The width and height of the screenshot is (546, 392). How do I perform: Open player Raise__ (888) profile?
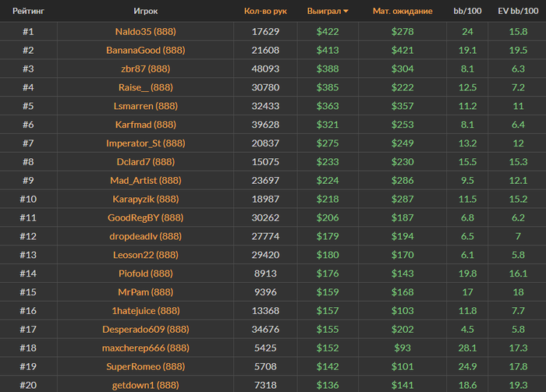coord(146,87)
